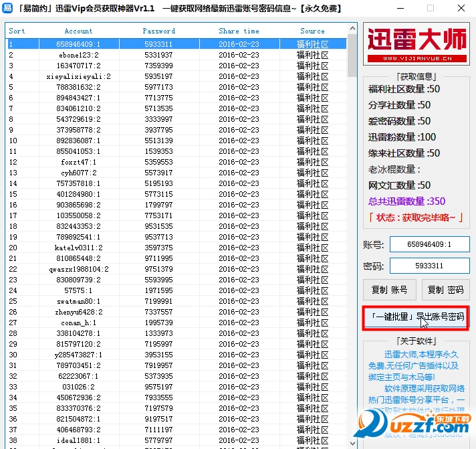Click password cell 1333973
The image size is (476, 449).
pos(158,333)
